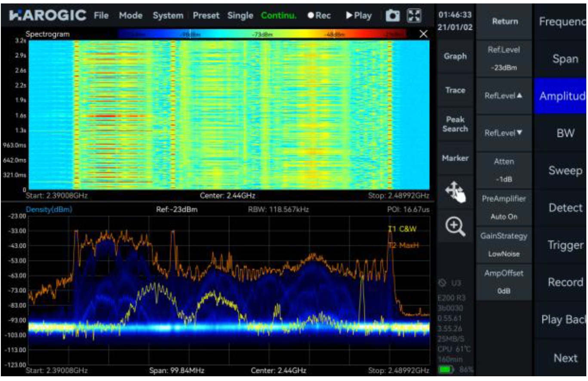Viewport: 588px width, 381px height.
Task: Capture a screenshot with the camera icon
Action: click(x=392, y=15)
